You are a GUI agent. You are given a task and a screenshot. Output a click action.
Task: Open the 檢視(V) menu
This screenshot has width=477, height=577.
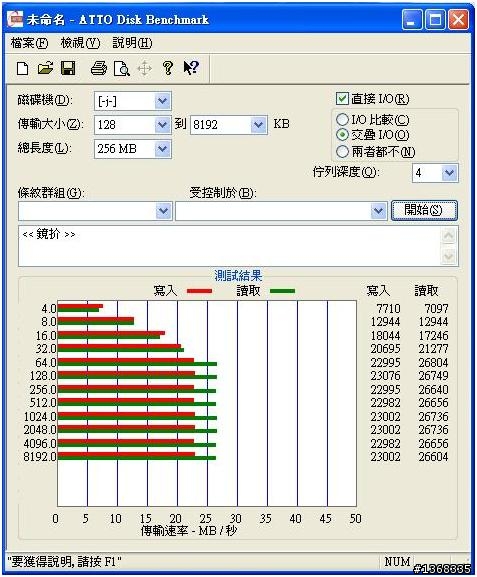pyautogui.click(x=80, y=43)
